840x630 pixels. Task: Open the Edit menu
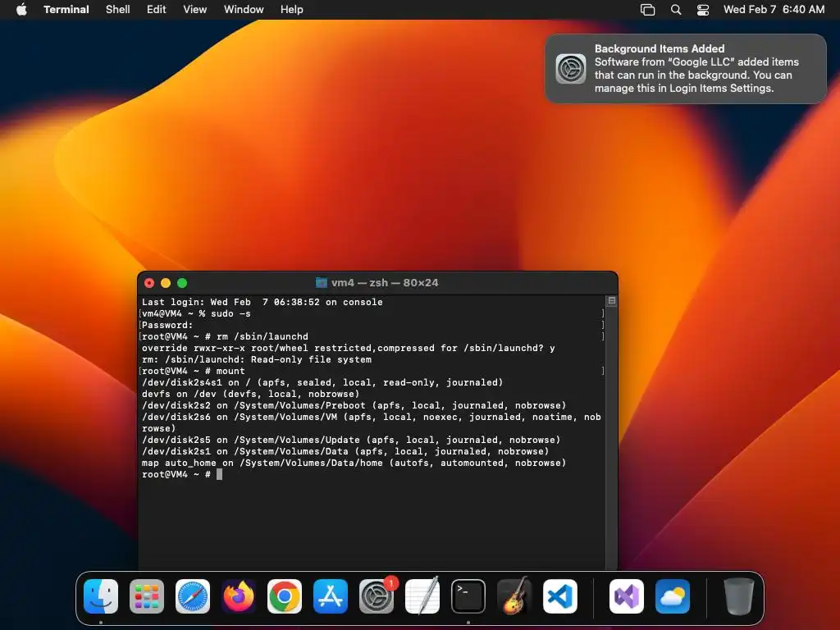click(x=157, y=10)
